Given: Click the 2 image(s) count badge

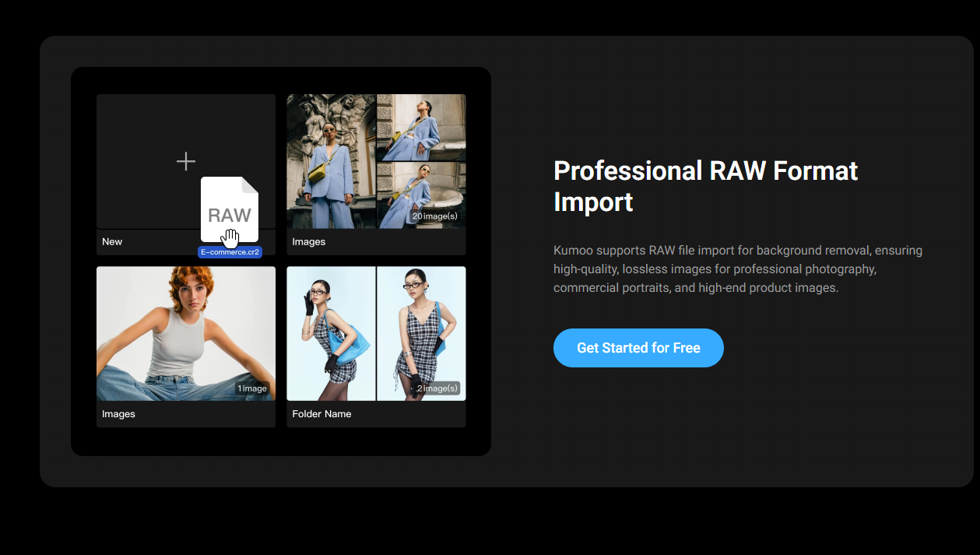Looking at the screenshot, I should coord(437,388).
